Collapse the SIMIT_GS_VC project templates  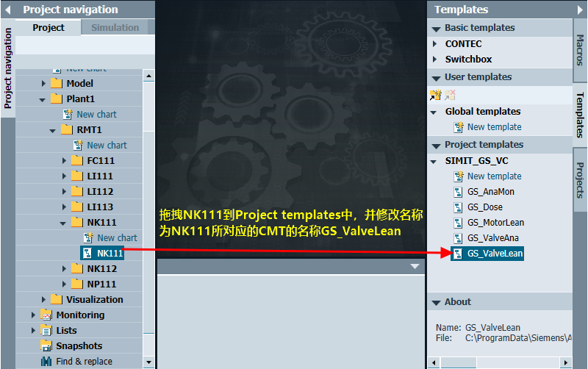[433, 162]
